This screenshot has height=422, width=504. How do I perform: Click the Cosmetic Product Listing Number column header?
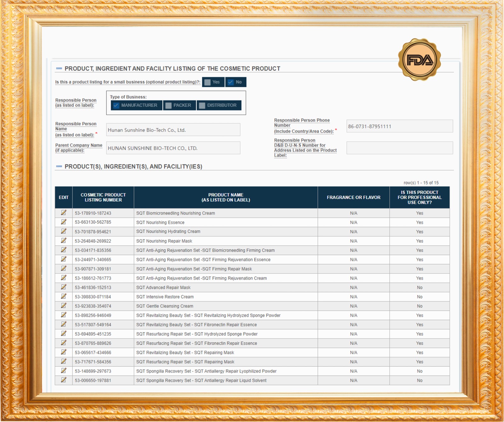[x=103, y=197]
